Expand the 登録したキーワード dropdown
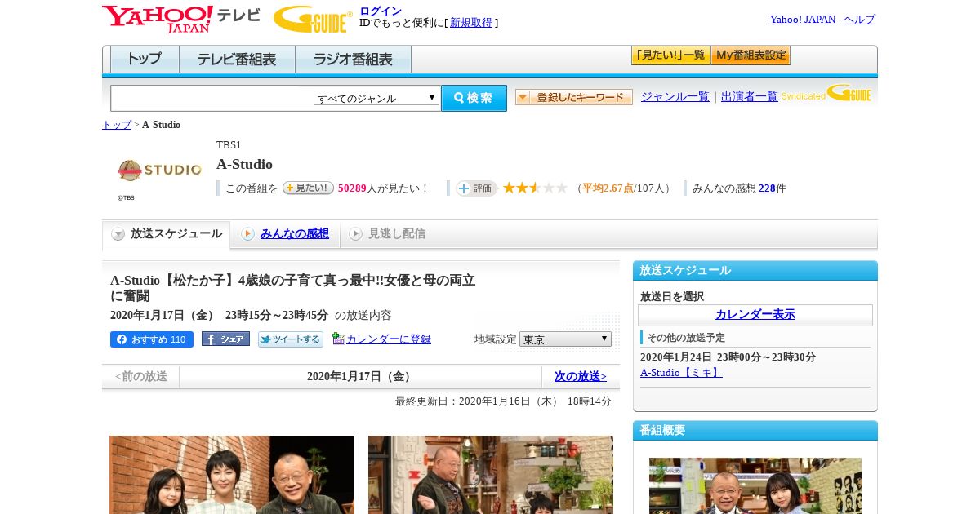The image size is (980, 514). [574, 97]
